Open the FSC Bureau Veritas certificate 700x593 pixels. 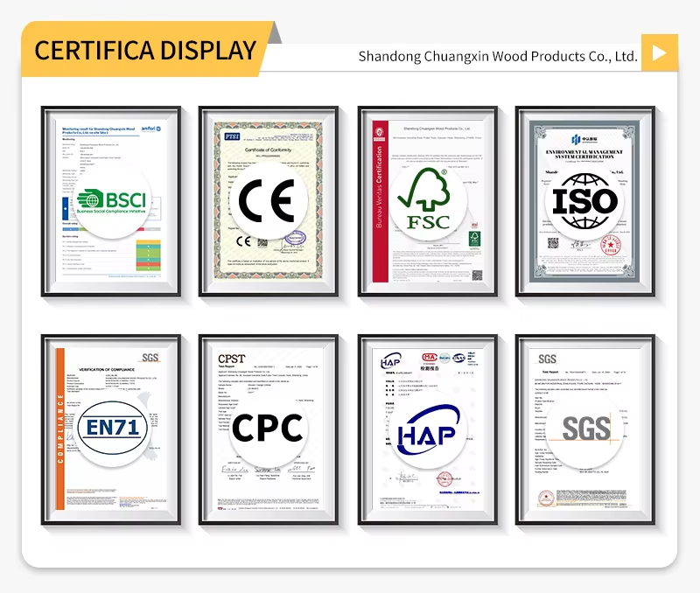[428, 201]
